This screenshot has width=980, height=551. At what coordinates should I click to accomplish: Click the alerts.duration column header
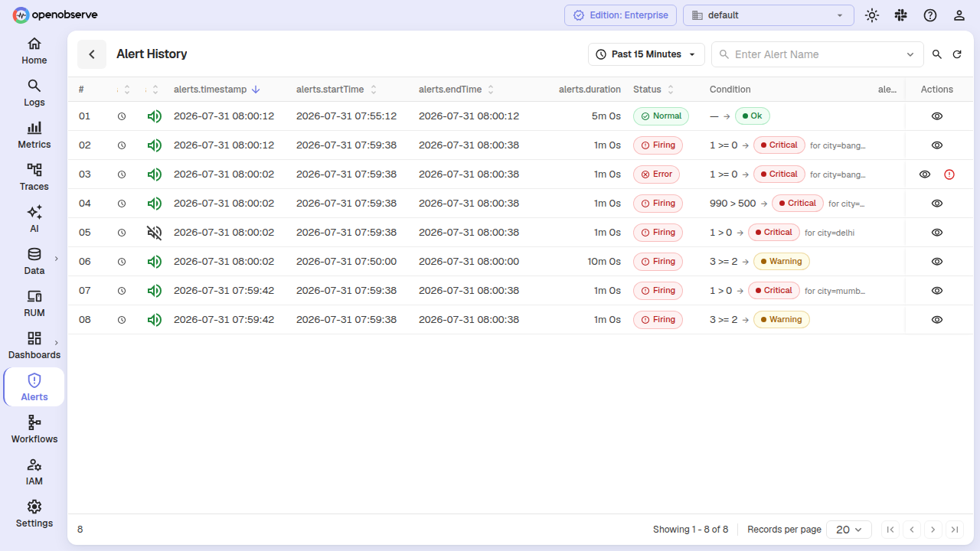click(590, 90)
